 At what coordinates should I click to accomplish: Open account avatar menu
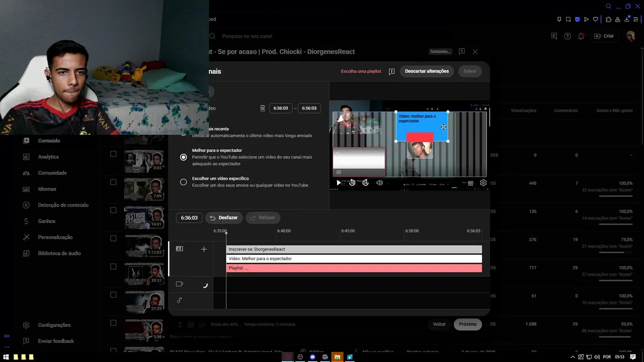point(630,36)
